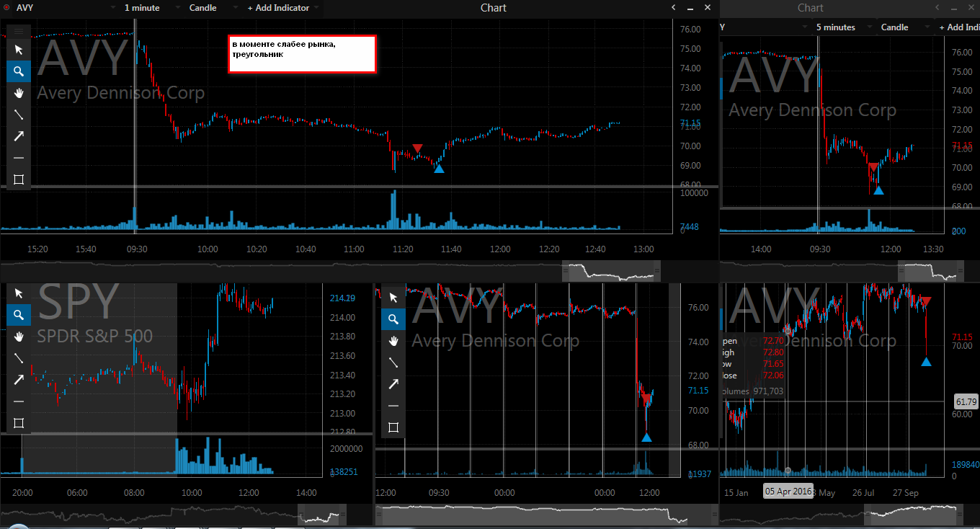Select the rectangle tool in bottom-middle AVY chart
This screenshot has width=980, height=529.
[x=393, y=427]
